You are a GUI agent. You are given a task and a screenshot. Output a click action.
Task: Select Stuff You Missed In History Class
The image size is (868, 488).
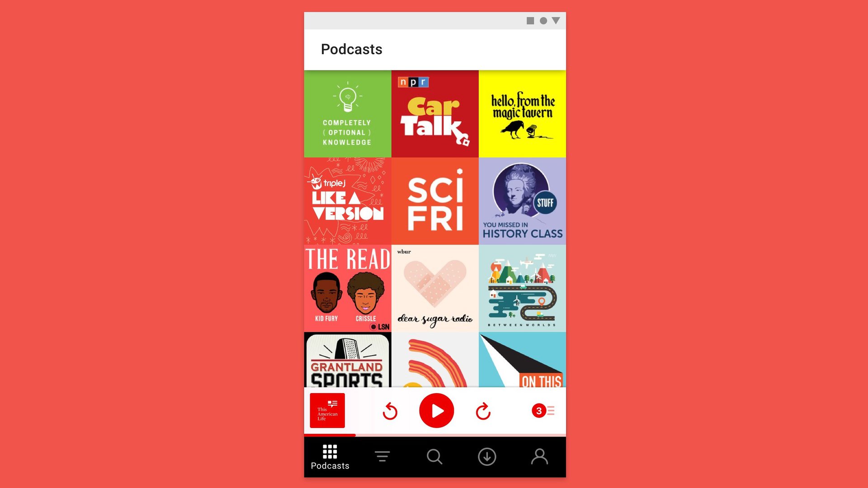[x=522, y=201]
